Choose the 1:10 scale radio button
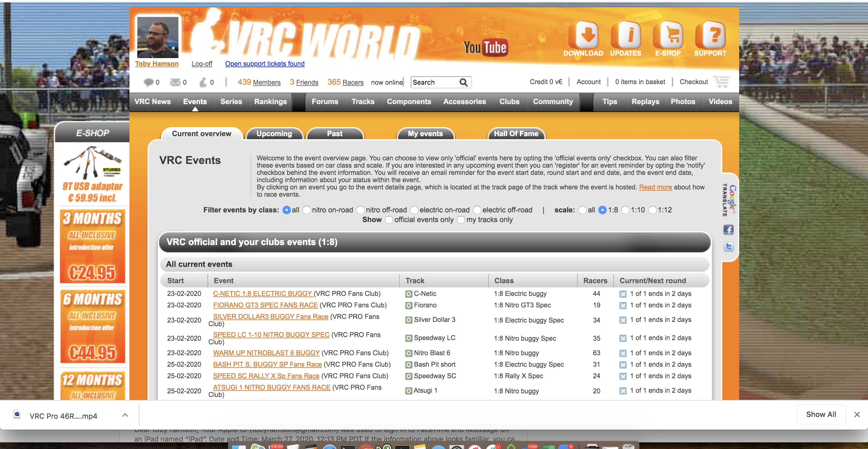The height and width of the screenshot is (449, 868). (626, 210)
